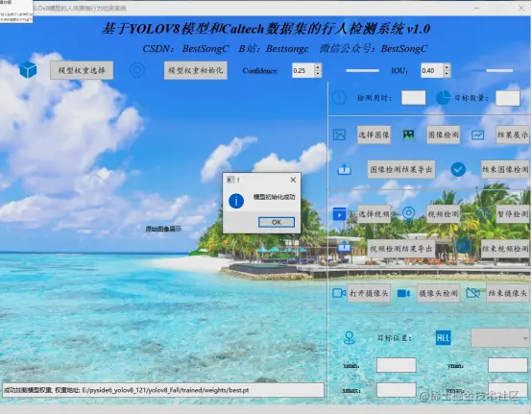Click OK in the initialization success dialog

pos(277,222)
